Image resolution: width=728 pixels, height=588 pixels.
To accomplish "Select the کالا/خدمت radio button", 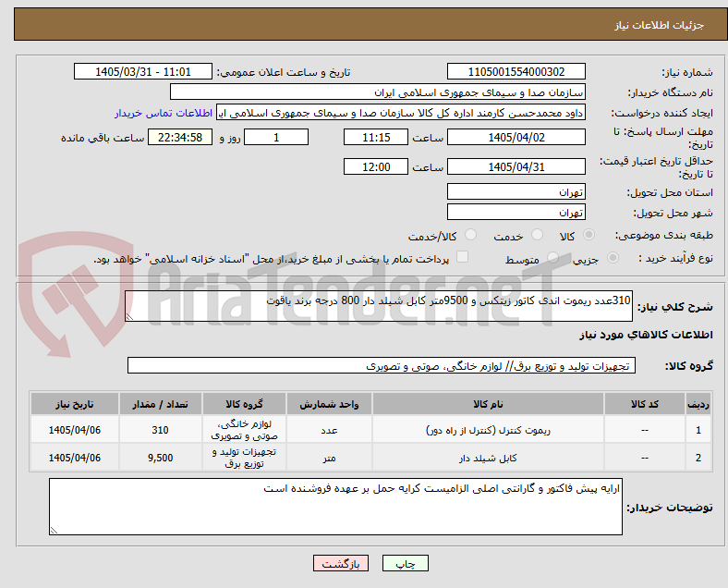I will pyautogui.click(x=471, y=235).
